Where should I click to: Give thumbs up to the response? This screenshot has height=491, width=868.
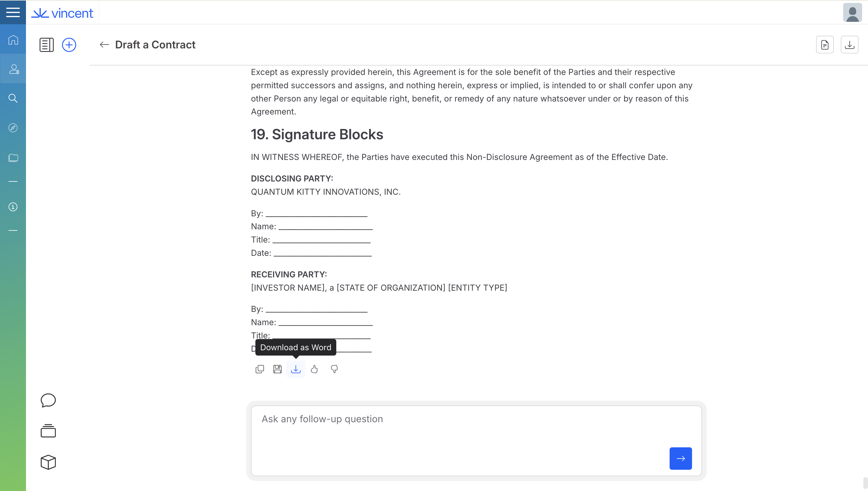coord(314,369)
